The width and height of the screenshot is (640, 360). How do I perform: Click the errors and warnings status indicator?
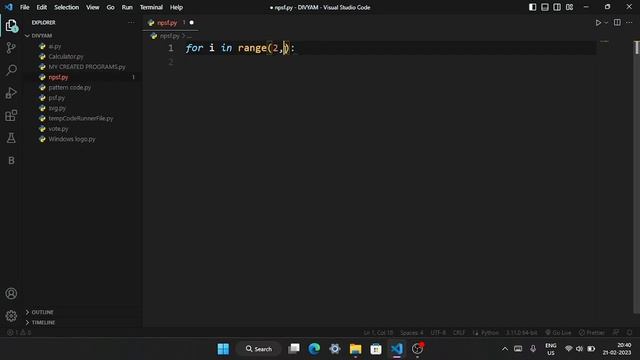click(x=19, y=333)
